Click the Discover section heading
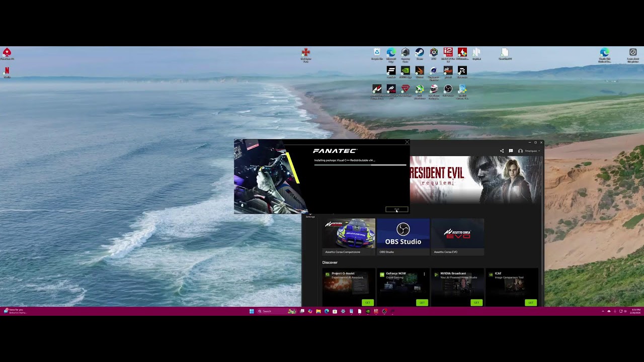644x362 pixels. click(330, 262)
